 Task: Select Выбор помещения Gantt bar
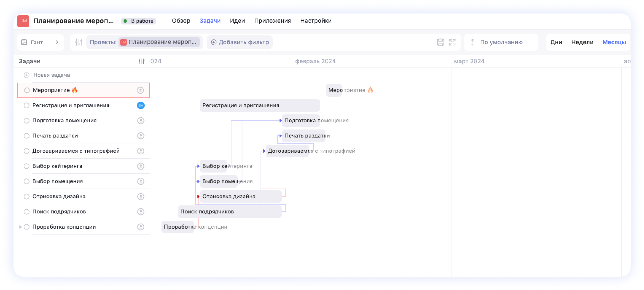point(219,181)
